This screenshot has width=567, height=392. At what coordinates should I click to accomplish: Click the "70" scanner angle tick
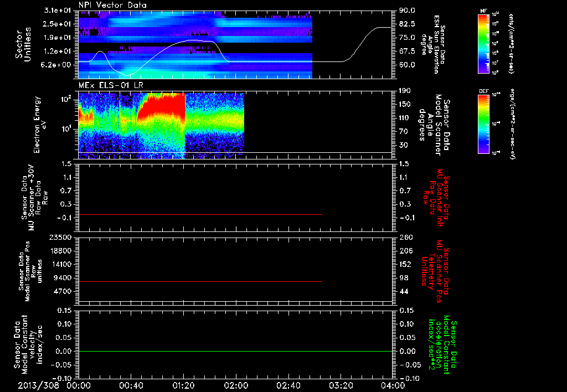tap(403, 131)
